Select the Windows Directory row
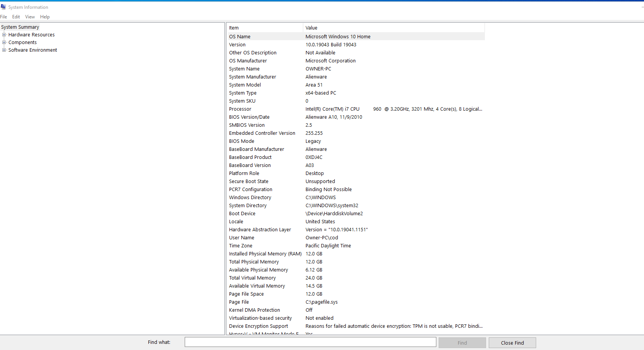This screenshot has width=644, height=350. (x=356, y=198)
